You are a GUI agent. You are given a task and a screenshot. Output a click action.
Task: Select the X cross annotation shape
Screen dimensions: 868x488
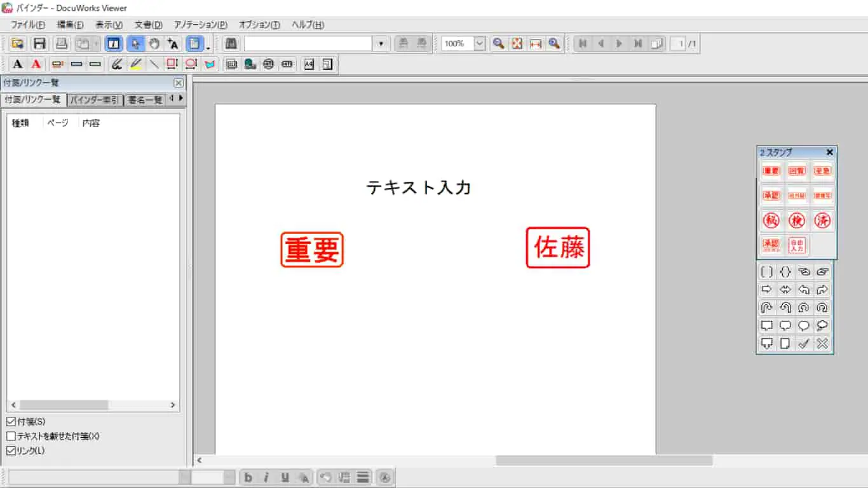pos(822,344)
